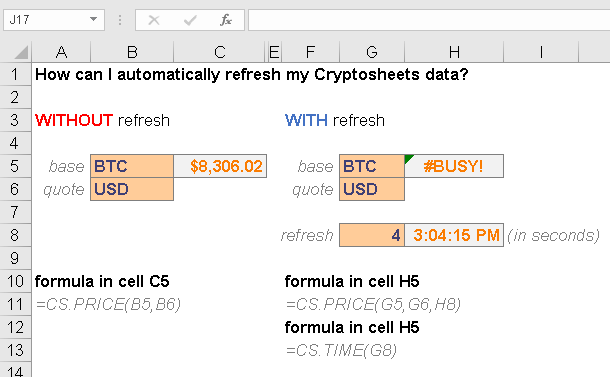The image size is (610, 377).
Task: Select row 2 header
Action: [15, 97]
